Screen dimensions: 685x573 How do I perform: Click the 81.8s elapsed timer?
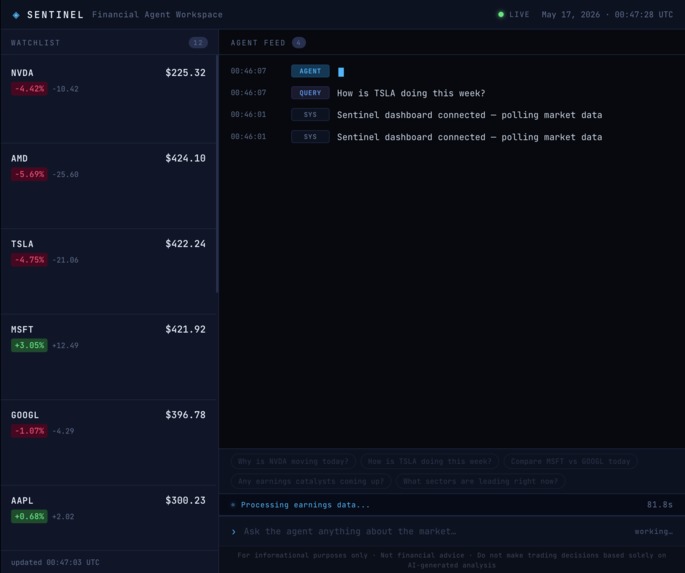click(x=660, y=505)
